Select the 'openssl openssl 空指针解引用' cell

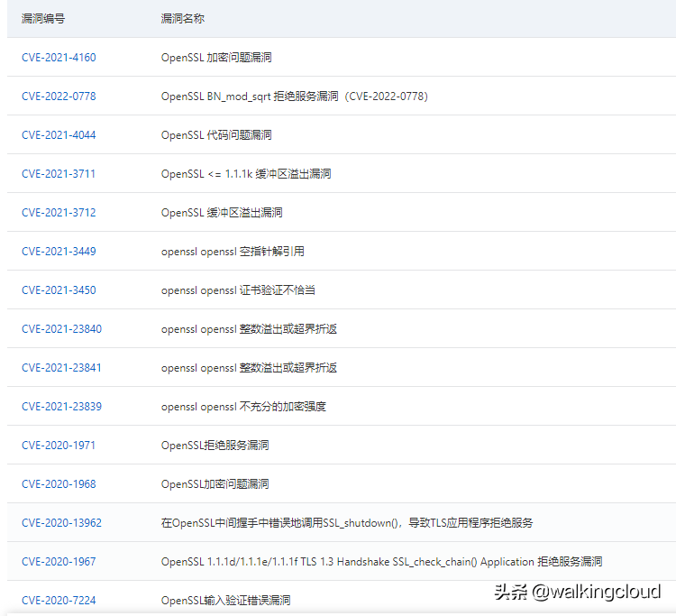[x=233, y=252]
